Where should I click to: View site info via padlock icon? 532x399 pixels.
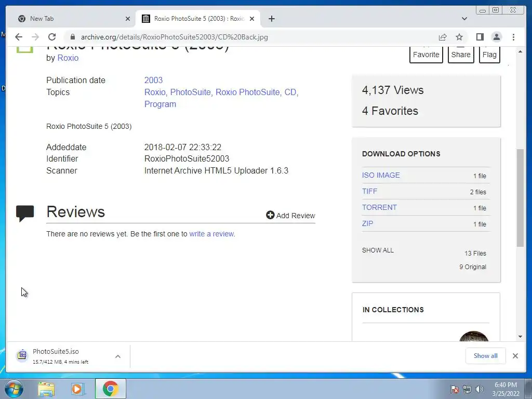[x=72, y=37]
